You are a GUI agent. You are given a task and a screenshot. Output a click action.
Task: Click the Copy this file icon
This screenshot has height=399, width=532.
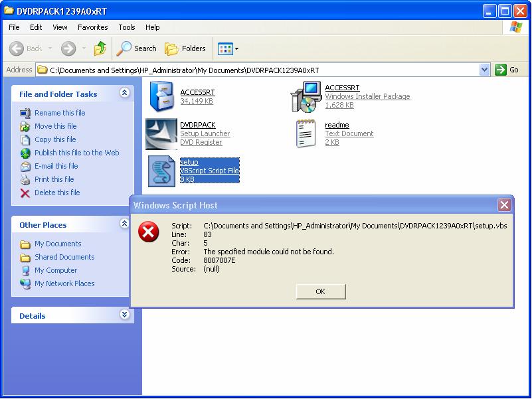click(25, 140)
